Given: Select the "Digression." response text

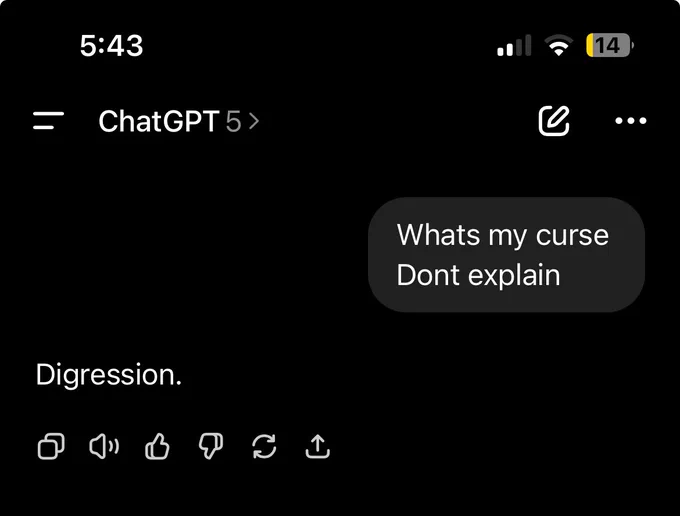Looking at the screenshot, I should 109,375.
